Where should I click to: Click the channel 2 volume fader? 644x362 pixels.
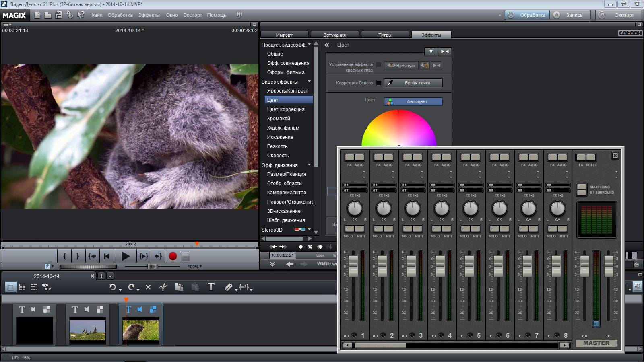(382, 266)
